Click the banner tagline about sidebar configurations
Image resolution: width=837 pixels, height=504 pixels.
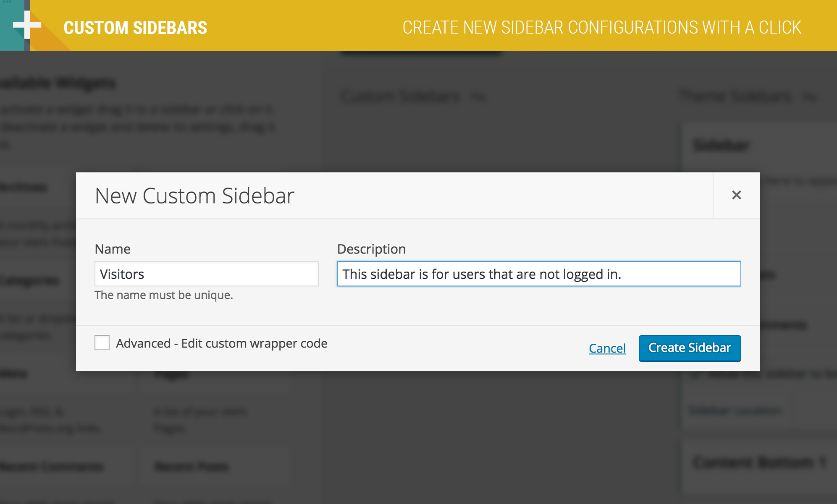click(x=601, y=28)
